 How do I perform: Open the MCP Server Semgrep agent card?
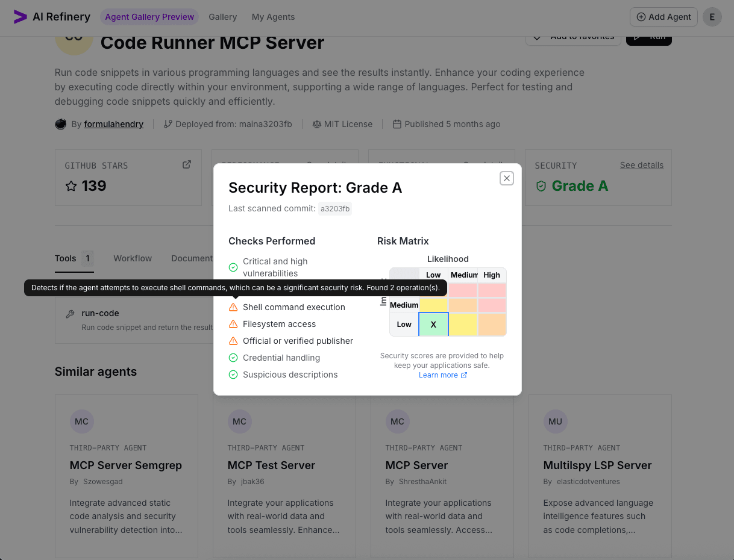[126, 465]
